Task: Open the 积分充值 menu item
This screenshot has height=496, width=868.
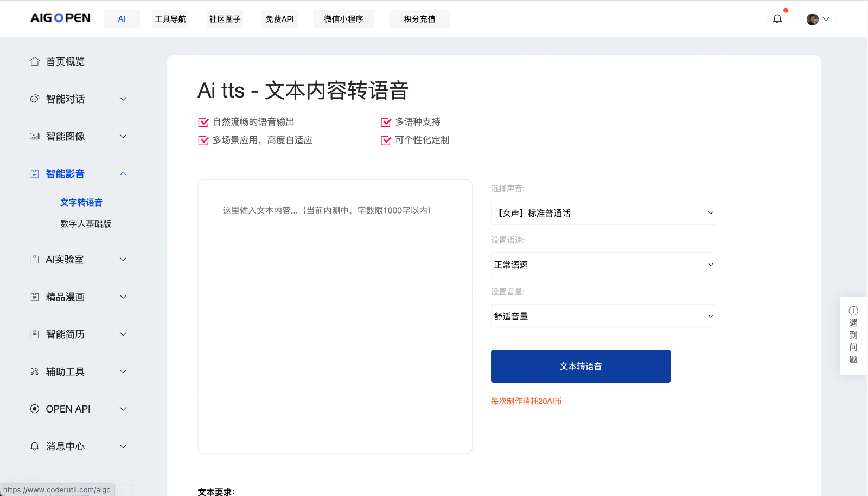Action: point(419,18)
